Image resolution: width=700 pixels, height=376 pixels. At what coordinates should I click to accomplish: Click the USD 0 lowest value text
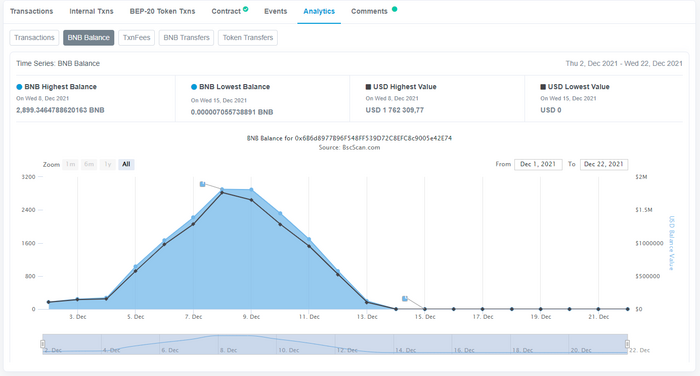click(551, 110)
